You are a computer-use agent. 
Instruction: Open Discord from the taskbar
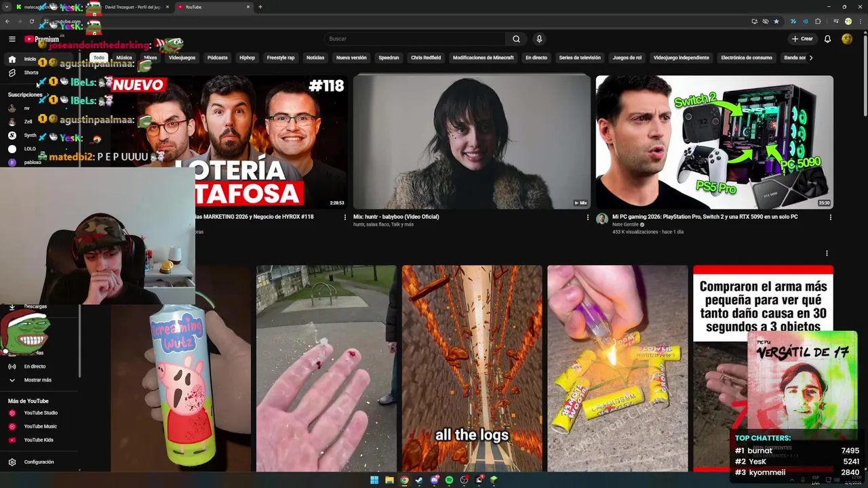[x=435, y=480]
